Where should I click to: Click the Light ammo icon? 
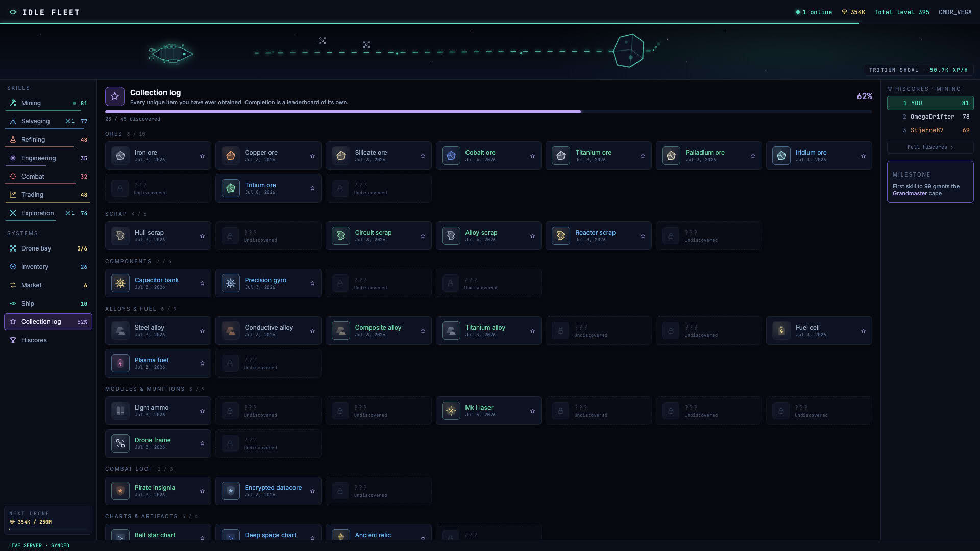[120, 411]
